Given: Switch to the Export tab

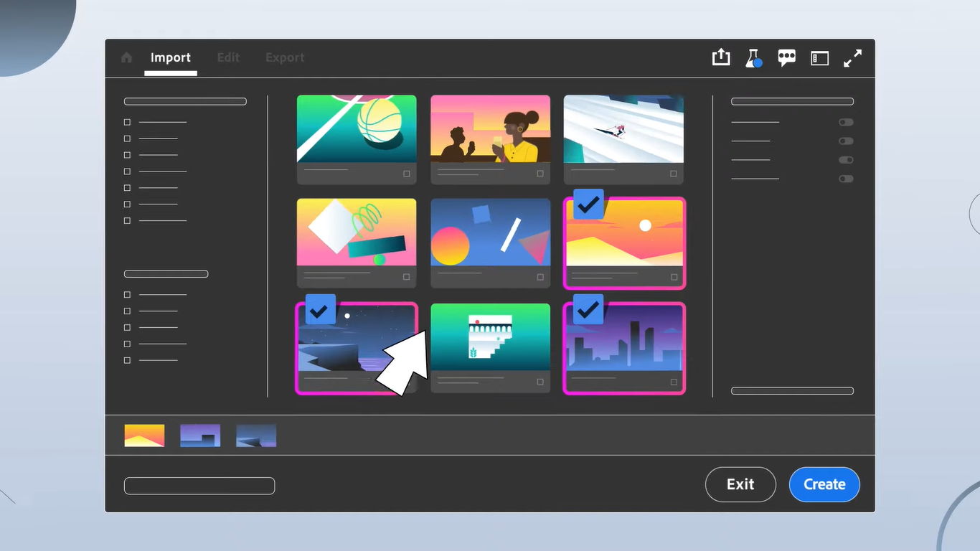Looking at the screenshot, I should coord(285,57).
